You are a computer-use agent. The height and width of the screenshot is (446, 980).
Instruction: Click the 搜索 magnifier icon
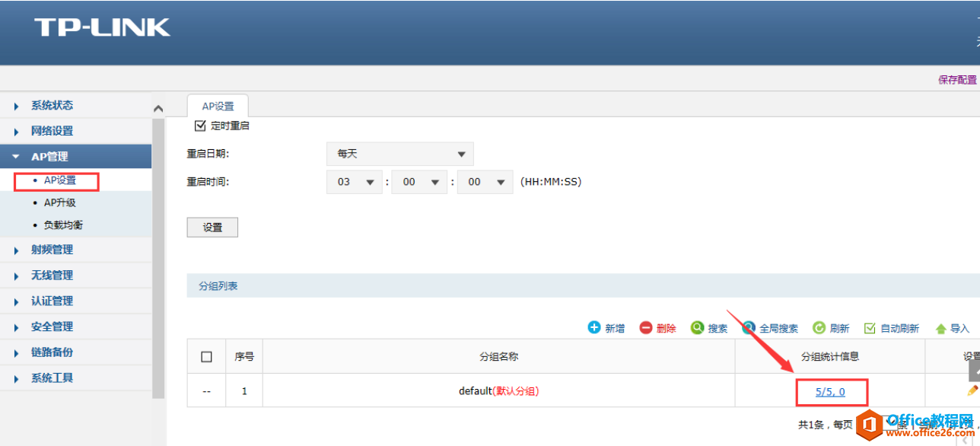coord(697,327)
